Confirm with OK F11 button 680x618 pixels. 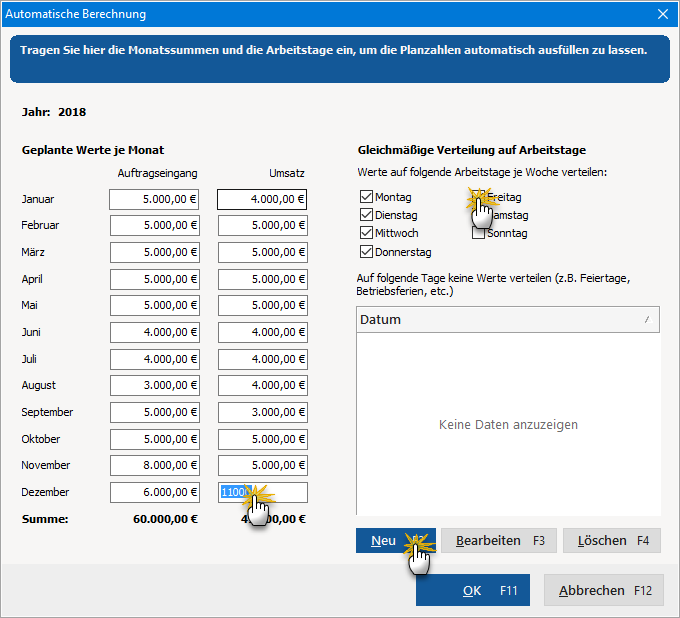tap(473, 590)
